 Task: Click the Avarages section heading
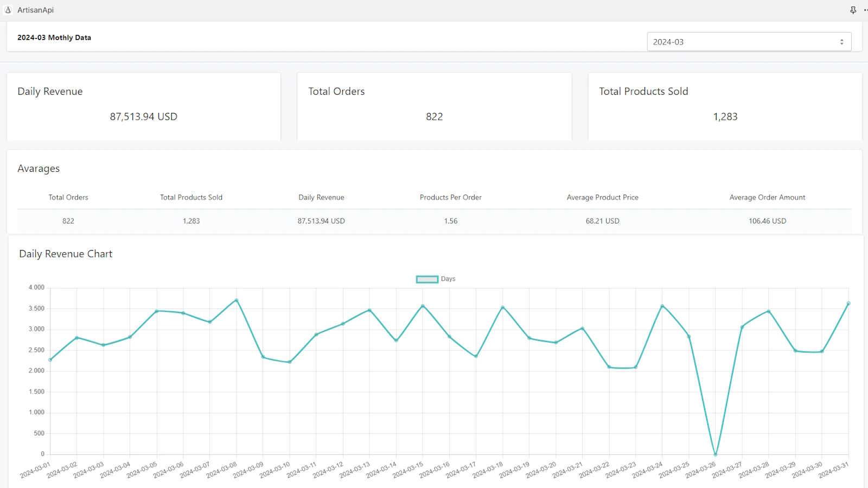[39, 169]
